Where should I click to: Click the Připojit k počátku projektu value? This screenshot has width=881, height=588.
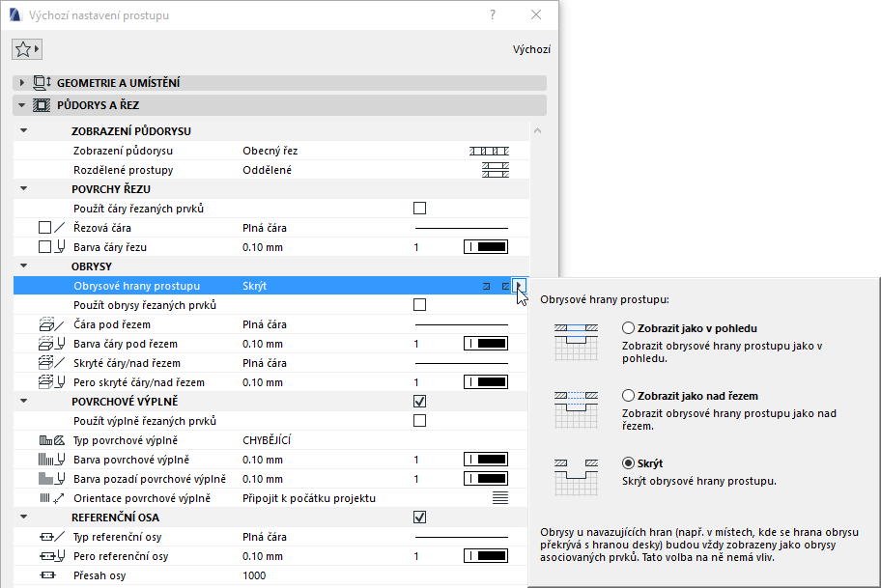(x=309, y=498)
